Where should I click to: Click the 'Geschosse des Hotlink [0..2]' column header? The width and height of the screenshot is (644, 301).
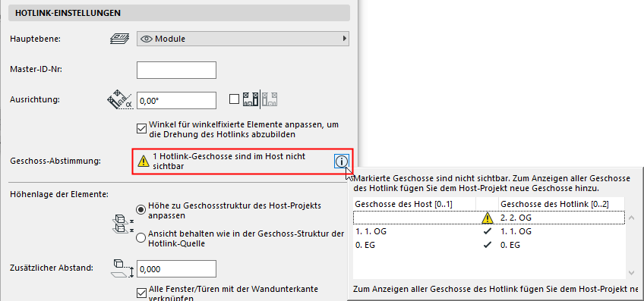tap(561, 204)
